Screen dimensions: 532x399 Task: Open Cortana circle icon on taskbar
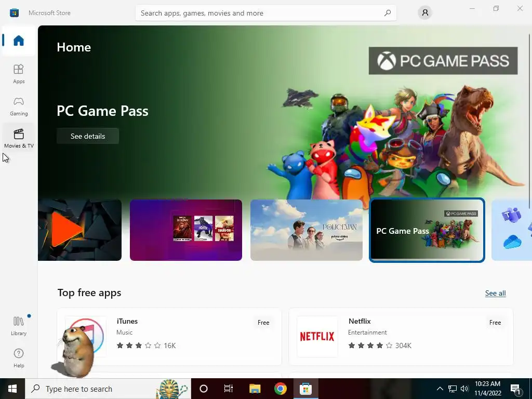(204, 389)
